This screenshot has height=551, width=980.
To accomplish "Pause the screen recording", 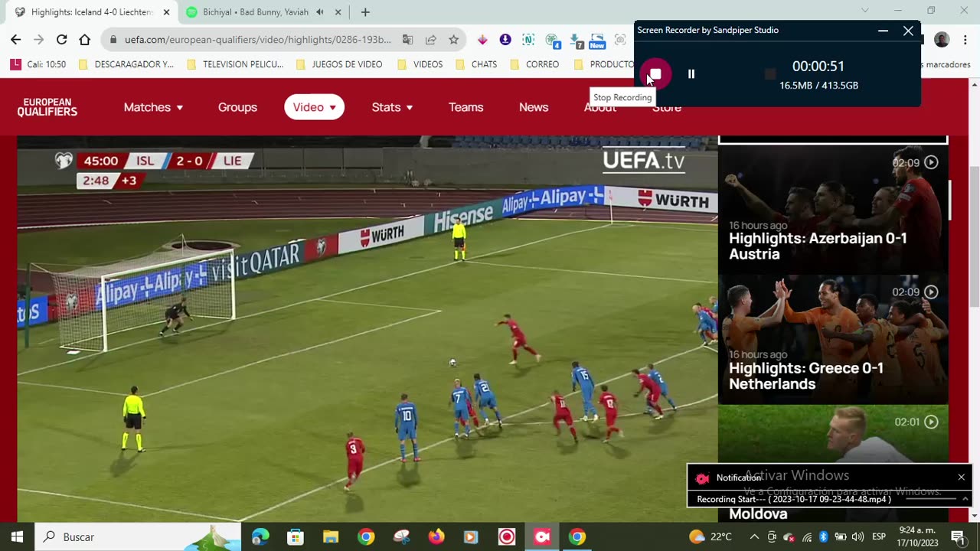I will (x=691, y=74).
